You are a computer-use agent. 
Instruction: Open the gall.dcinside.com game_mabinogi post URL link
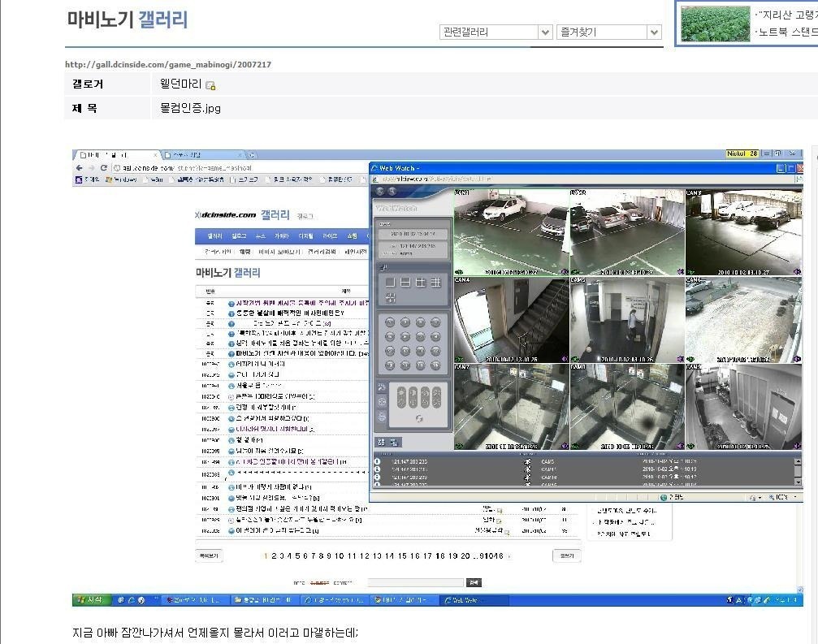(168, 65)
